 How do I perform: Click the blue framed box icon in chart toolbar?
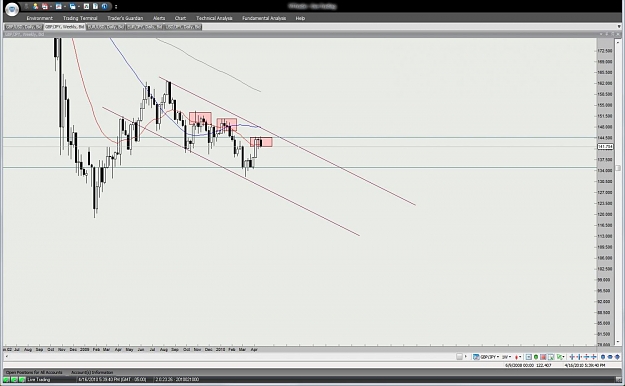(x=529, y=357)
